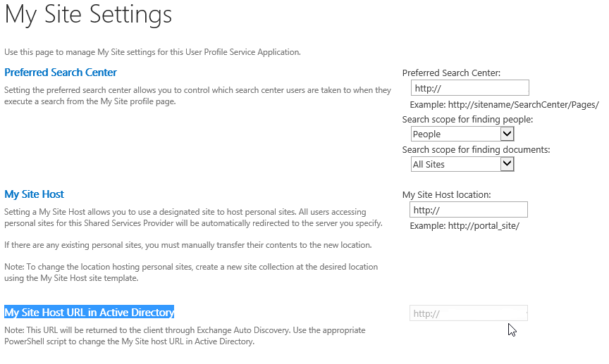The height and width of the screenshot is (364, 609).
Task: Click 'Search scope for finding people' label
Action: pos(467,120)
